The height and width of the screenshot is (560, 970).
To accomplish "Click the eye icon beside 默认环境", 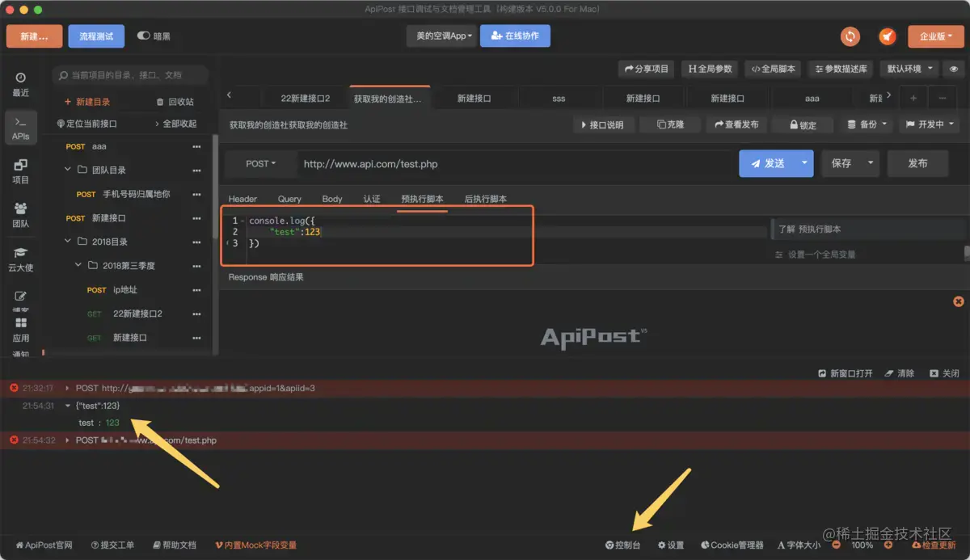I will point(954,69).
